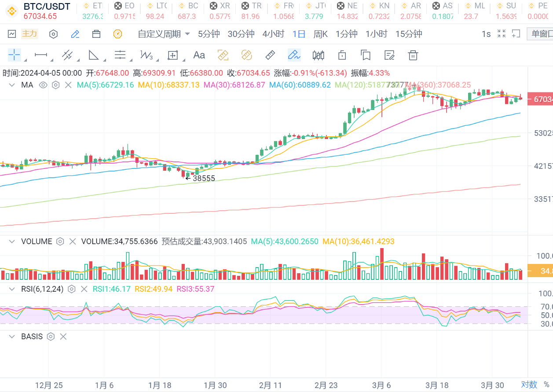Image resolution: width=553 pixels, height=392 pixels.
Task: Click the BTC/USDT trading pair name
Action: (47, 7)
